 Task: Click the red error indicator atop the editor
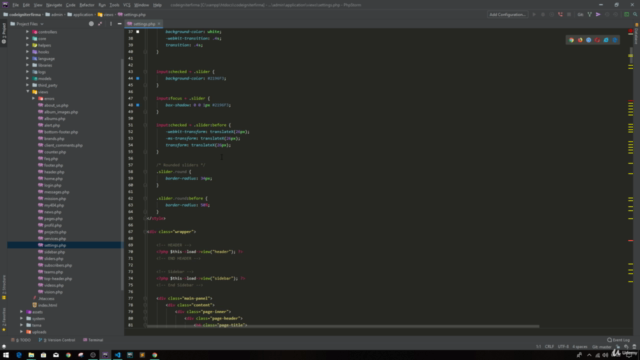point(631,31)
